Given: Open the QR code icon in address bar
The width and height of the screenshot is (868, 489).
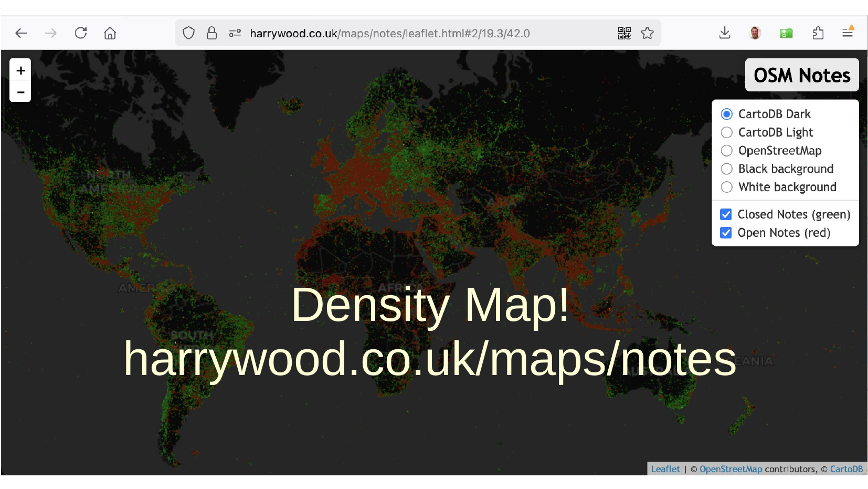Looking at the screenshot, I should tap(624, 34).
